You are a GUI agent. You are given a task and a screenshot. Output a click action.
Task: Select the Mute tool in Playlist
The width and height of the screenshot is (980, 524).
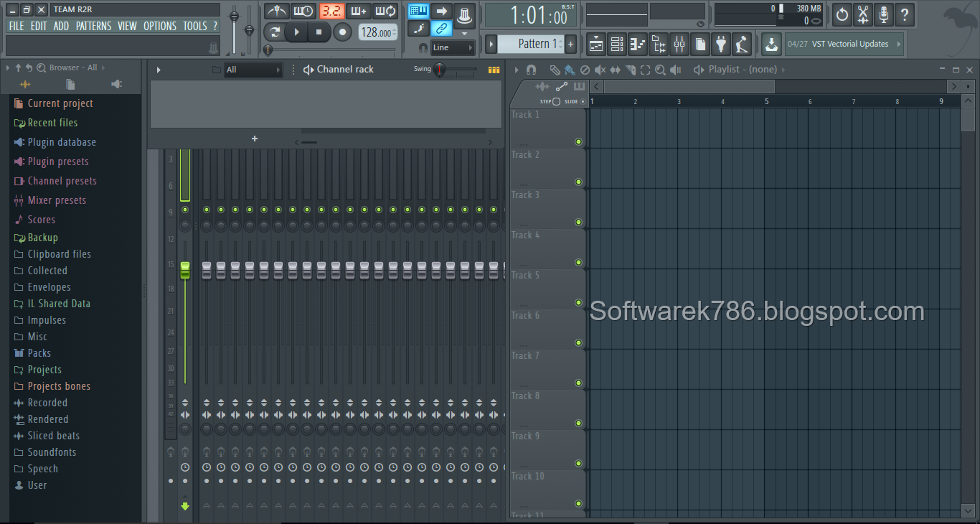click(600, 70)
